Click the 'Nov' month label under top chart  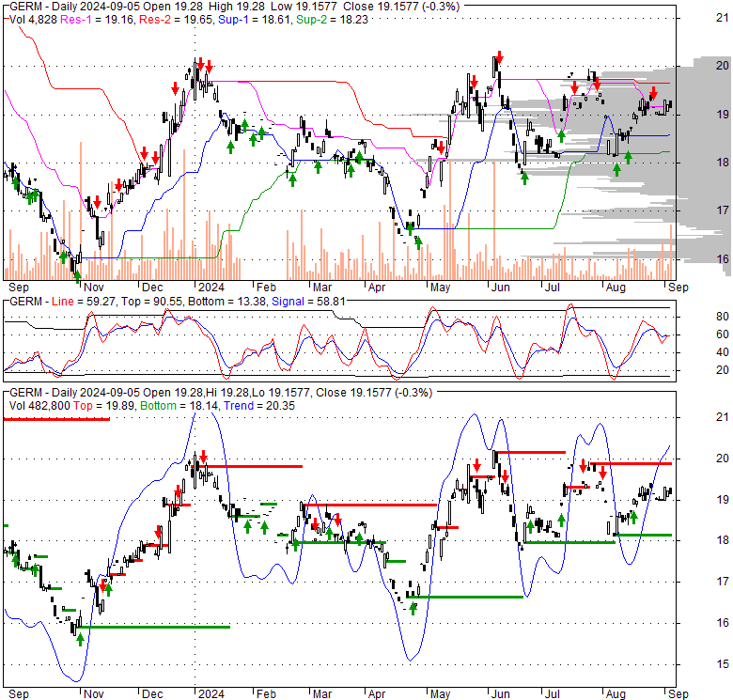tap(93, 288)
